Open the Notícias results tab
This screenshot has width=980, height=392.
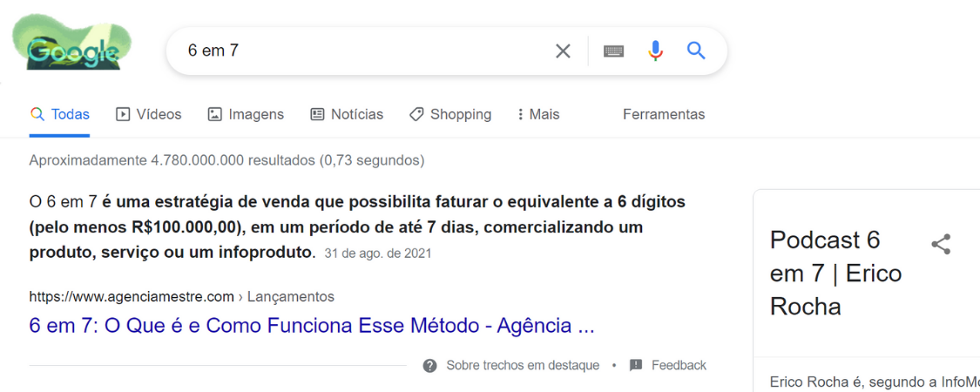[x=347, y=114]
